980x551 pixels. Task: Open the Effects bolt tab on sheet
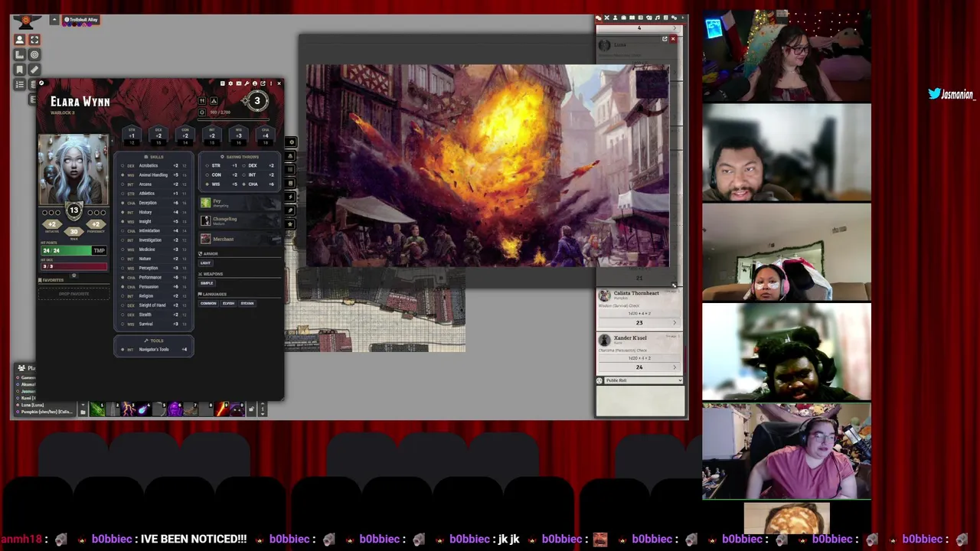click(x=290, y=197)
